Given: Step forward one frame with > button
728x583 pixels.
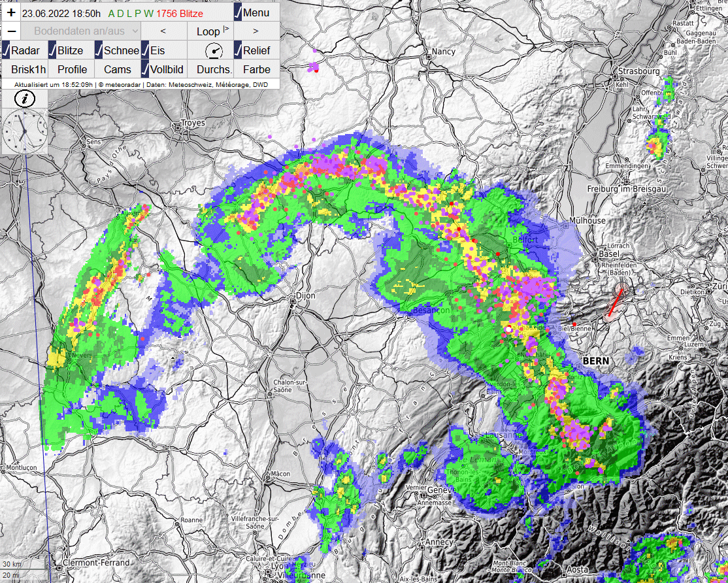Looking at the screenshot, I should point(256,31).
